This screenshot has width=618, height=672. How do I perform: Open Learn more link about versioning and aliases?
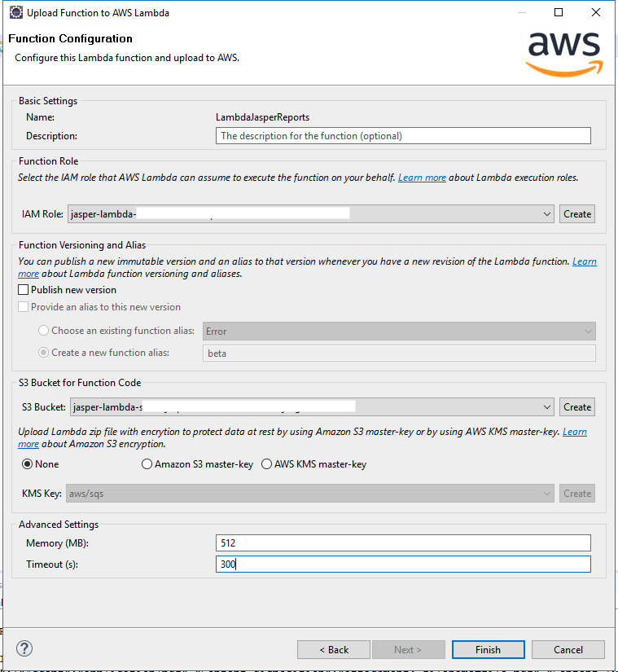pos(584,261)
